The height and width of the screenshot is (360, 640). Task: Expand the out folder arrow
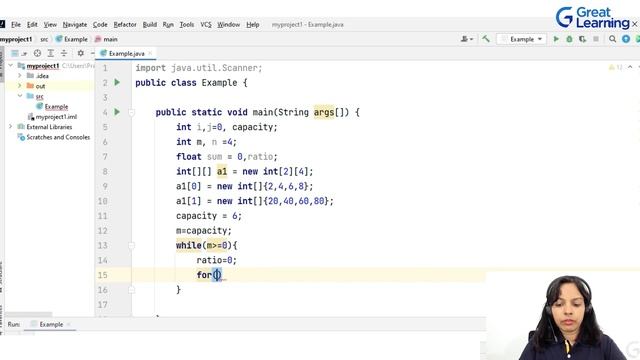pos(20,86)
